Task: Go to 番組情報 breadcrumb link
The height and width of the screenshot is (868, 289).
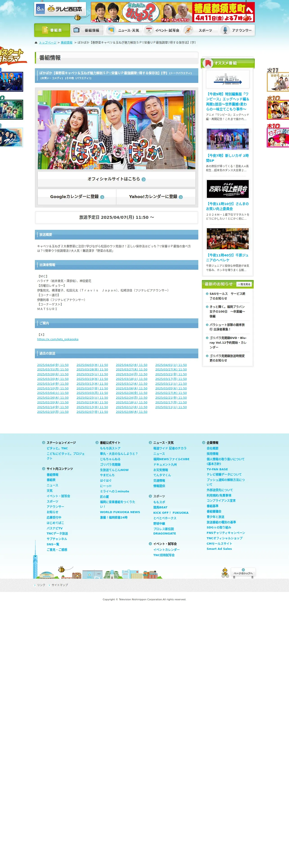Action: [67, 43]
